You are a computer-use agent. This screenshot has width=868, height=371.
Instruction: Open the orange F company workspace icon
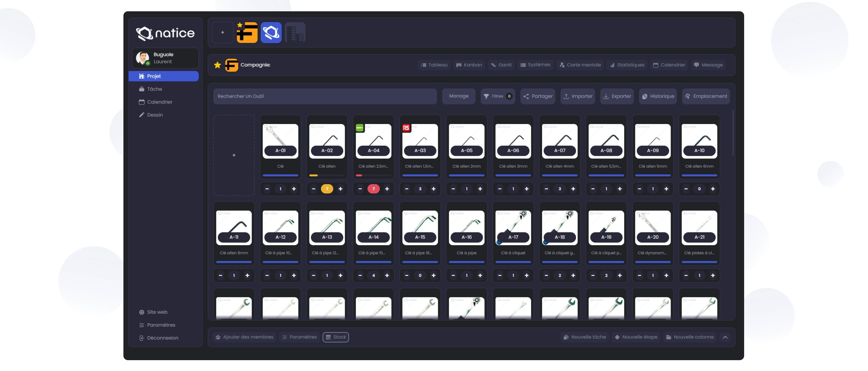[247, 33]
